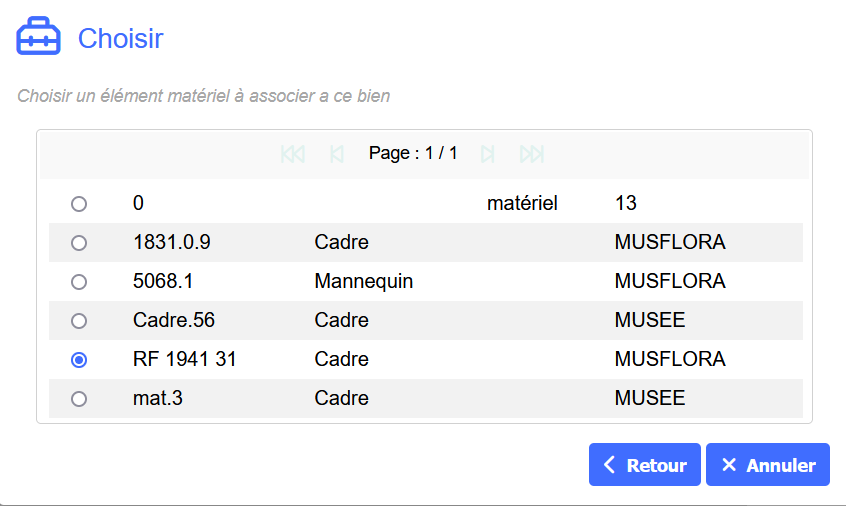Click the selected RF 1941 31 radio button
The height and width of the screenshot is (506, 846).
point(79,360)
